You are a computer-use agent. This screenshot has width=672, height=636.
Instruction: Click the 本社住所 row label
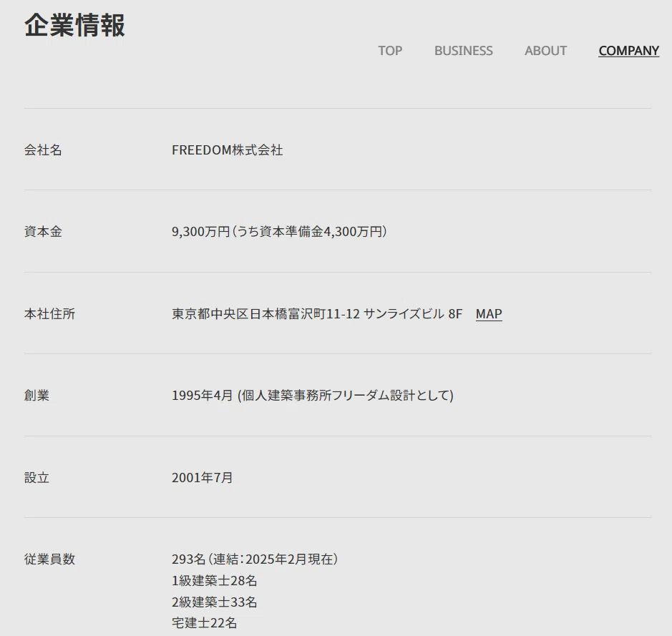click(x=49, y=314)
